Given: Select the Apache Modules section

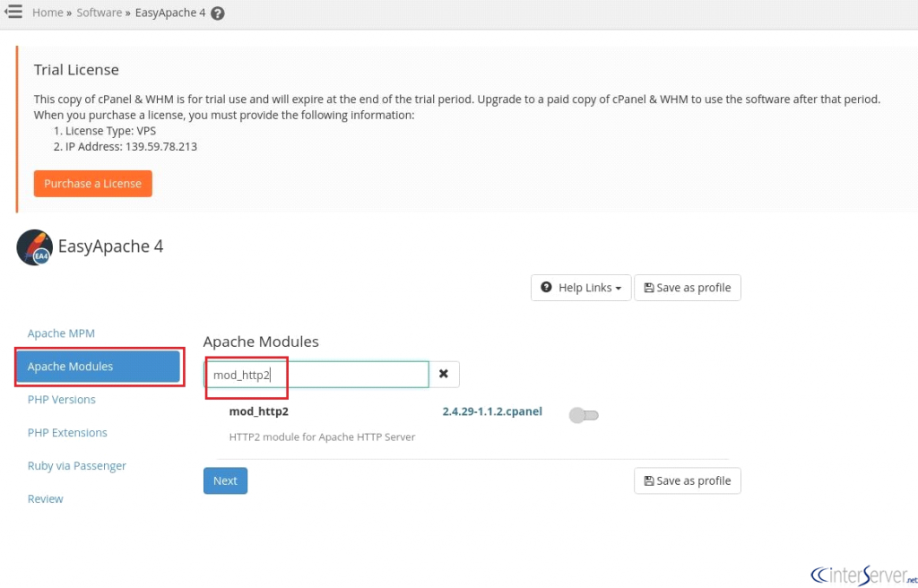Looking at the screenshot, I should coord(98,367).
